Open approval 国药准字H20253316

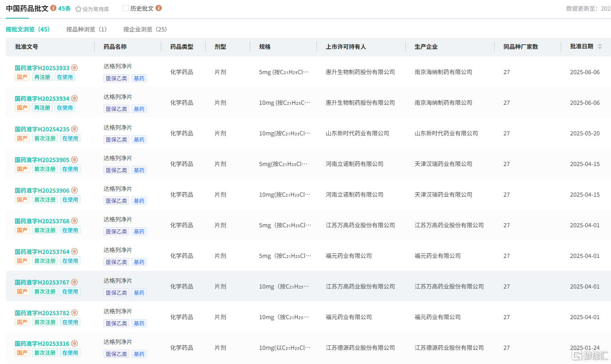42,344
